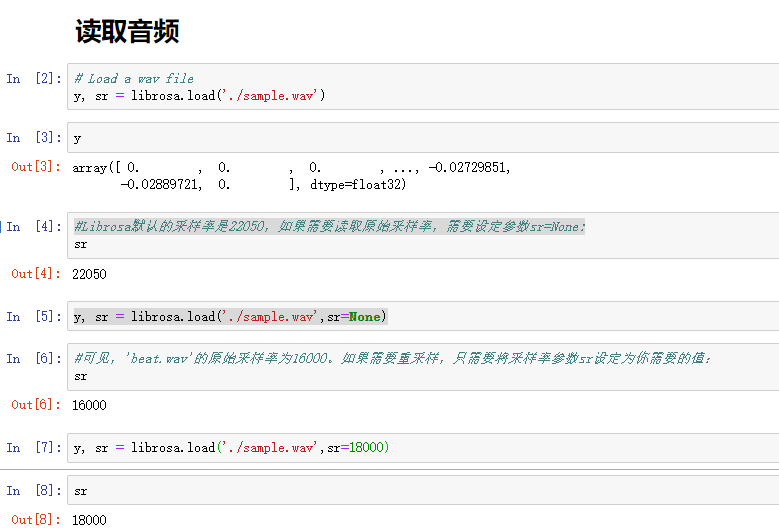Click the librosa.load line in cell In [2]
The width and height of the screenshot is (779, 531).
pyautogui.click(x=199, y=95)
